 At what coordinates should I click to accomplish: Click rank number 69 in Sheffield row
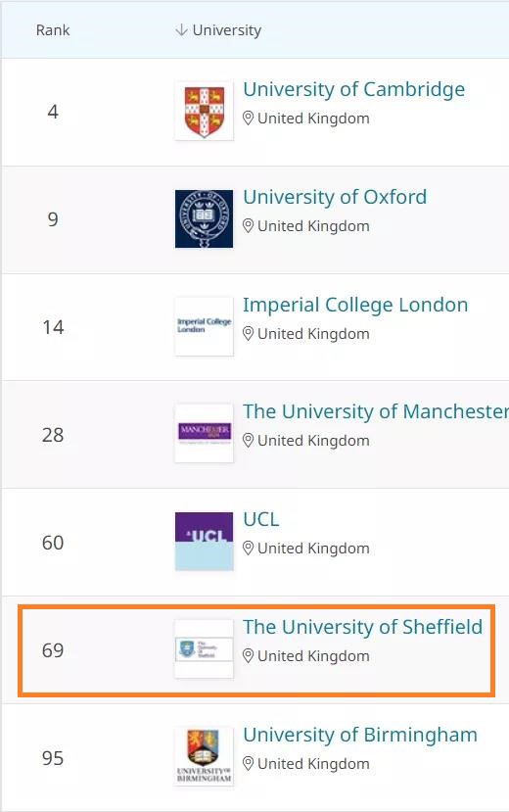(x=53, y=650)
